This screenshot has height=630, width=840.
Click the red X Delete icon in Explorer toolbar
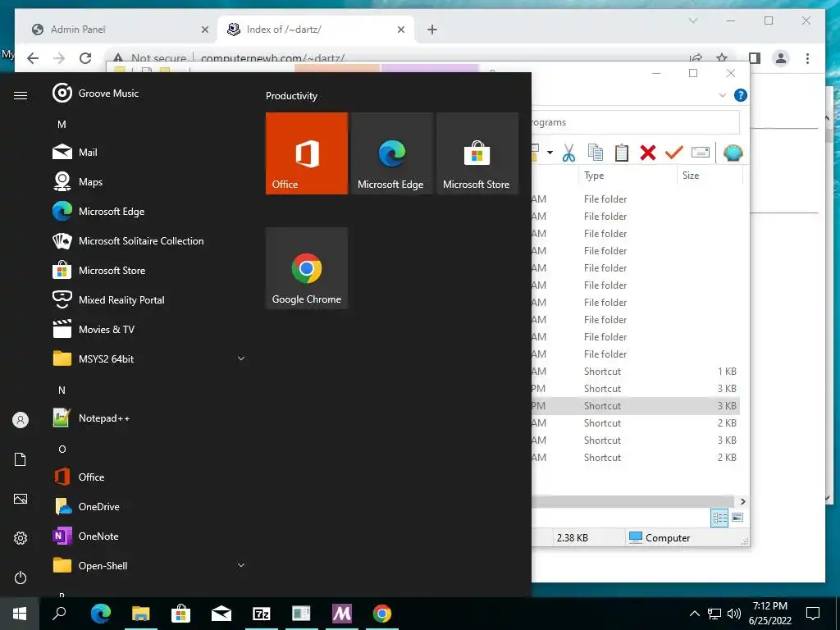click(x=648, y=153)
